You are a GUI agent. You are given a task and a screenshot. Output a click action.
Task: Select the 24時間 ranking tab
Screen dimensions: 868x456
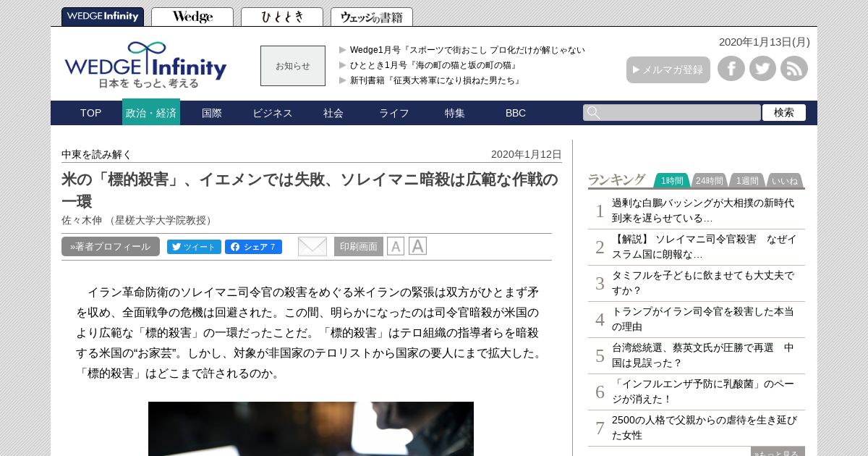[709, 181]
